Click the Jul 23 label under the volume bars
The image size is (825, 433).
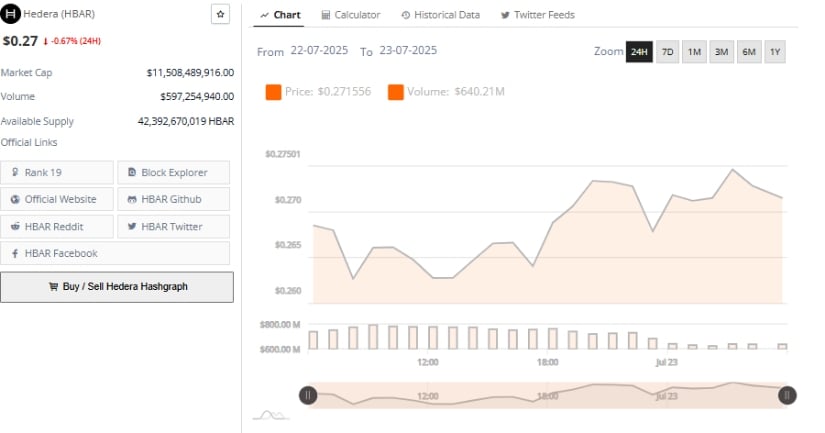[x=667, y=362]
